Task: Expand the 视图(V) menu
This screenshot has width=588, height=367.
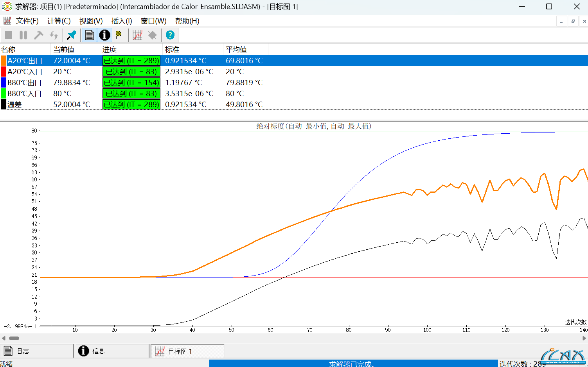Action: pos(91,21)
